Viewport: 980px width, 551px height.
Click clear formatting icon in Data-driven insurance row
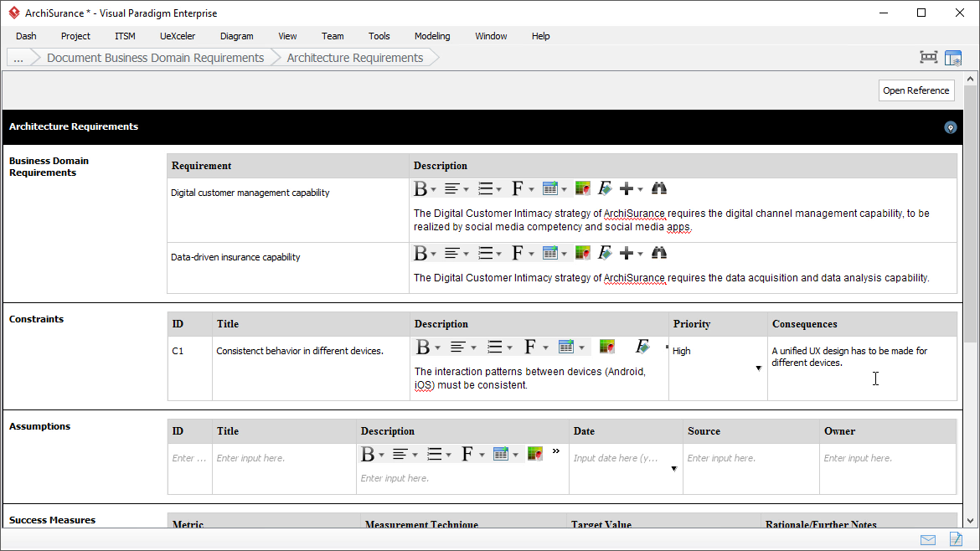coord(605,253)
